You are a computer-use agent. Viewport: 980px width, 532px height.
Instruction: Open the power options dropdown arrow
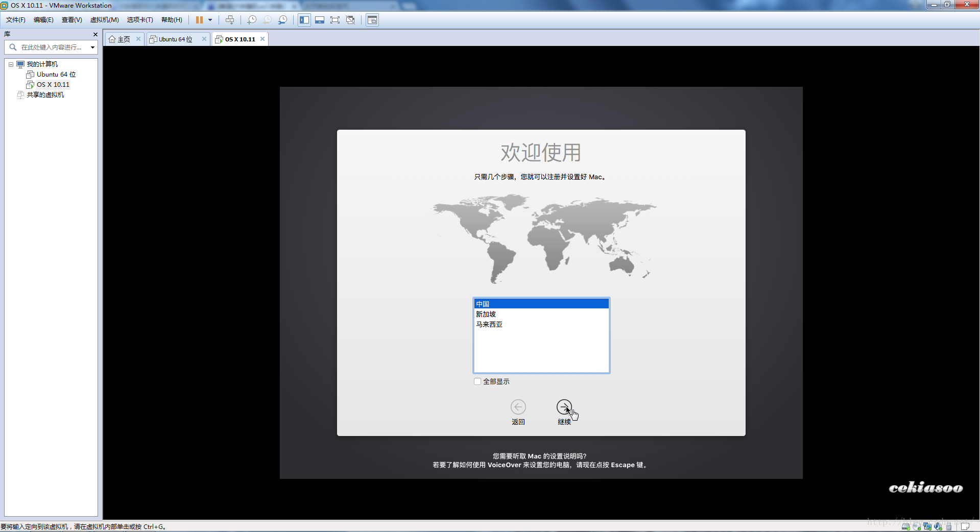tap(210, 20)
